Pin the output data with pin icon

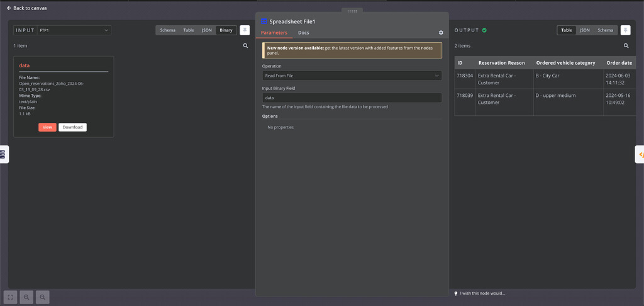625,30
